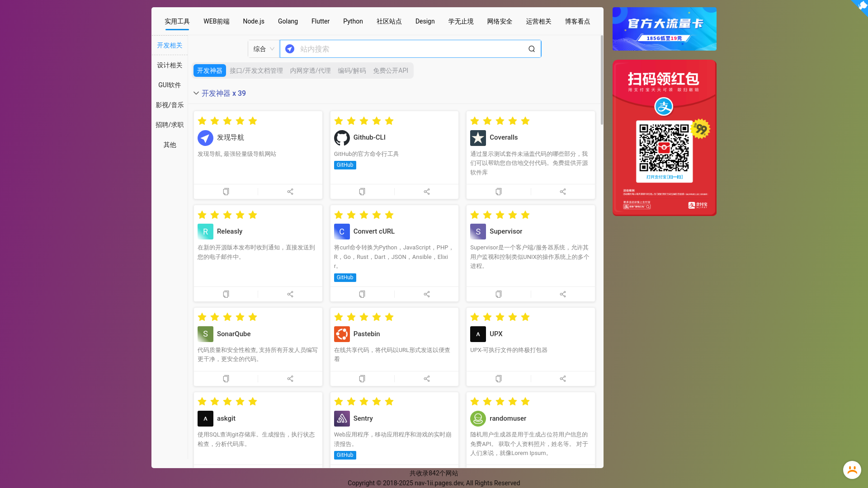The width and height of the screenshot is (868, 488).
Task: Open the Supervisor card title
Action: tap(506, 231)
